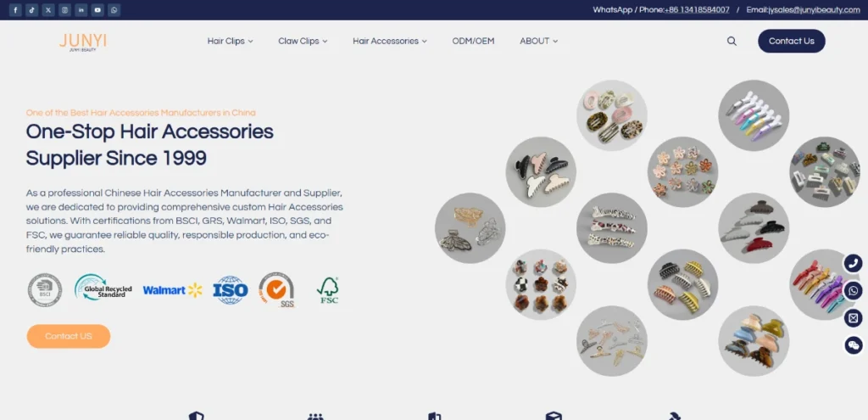Open the YouTube social icon
This screenshot has height=420, width=868.
tap(97, 10)
